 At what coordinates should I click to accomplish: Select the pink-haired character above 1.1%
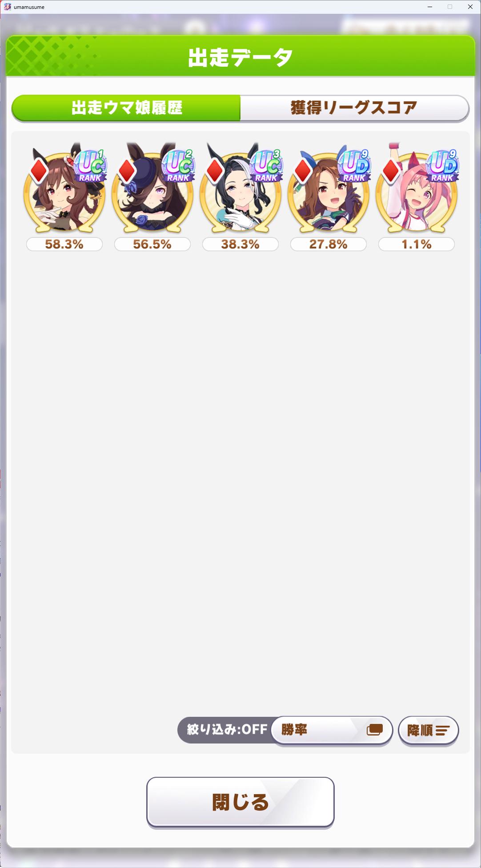pyautogui.click(x=417, y=191)
